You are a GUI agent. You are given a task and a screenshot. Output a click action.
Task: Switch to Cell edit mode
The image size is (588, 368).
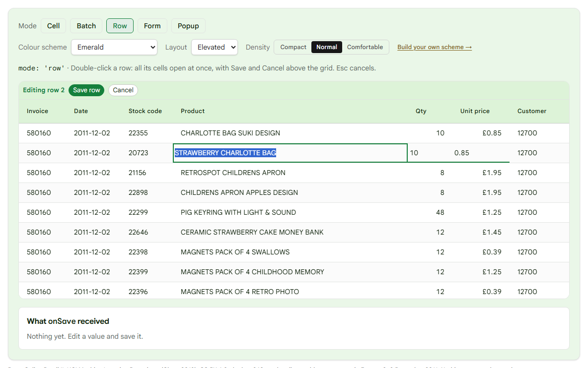tap(53, 26)
